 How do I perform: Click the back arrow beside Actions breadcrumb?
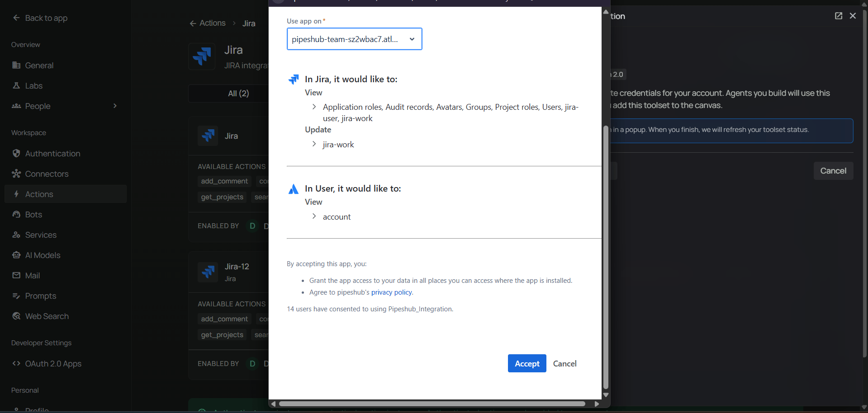click(193, 23)
